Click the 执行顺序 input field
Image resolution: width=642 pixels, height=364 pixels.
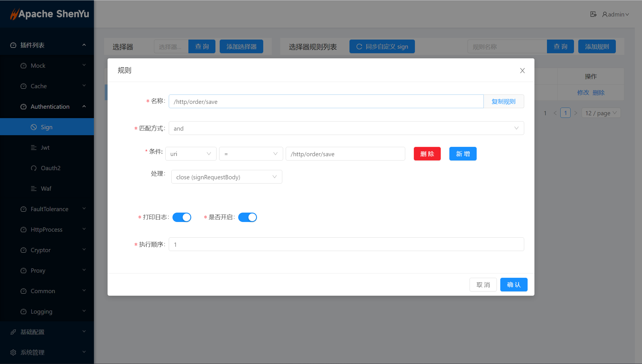click(346, 244)
